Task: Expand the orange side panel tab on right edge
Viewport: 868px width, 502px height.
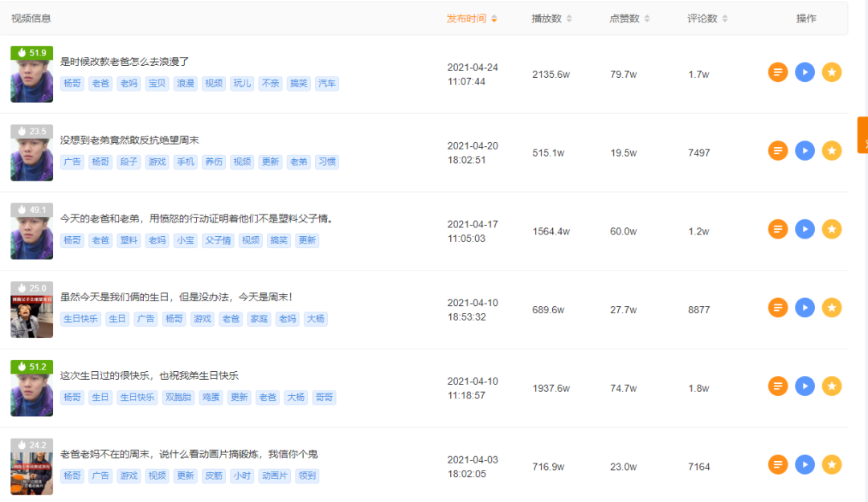Action: pos(864,135)
